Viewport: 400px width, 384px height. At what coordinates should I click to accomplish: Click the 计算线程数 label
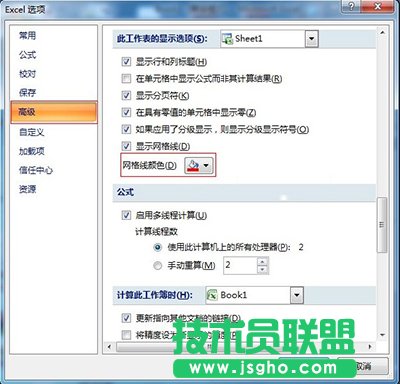[x=156, y=231]
